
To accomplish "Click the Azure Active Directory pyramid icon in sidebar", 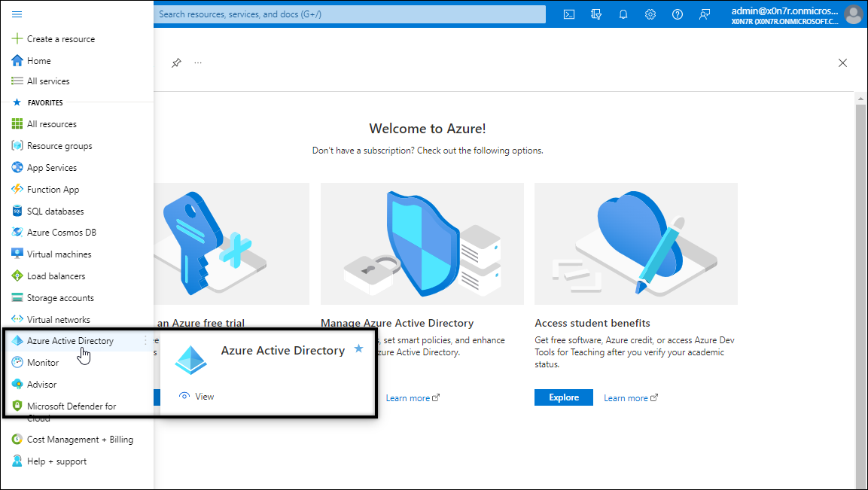I will coord(17,340).
